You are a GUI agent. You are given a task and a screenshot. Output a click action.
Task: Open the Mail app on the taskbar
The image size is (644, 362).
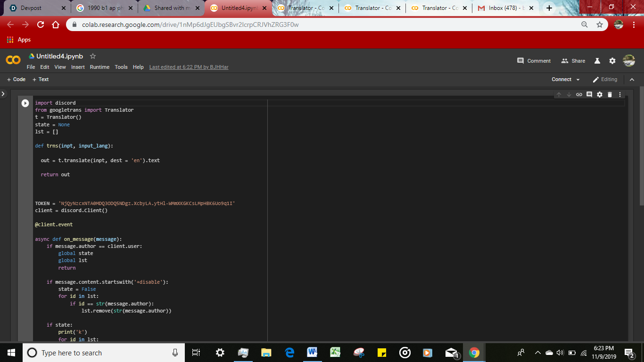tap(451, 353)
